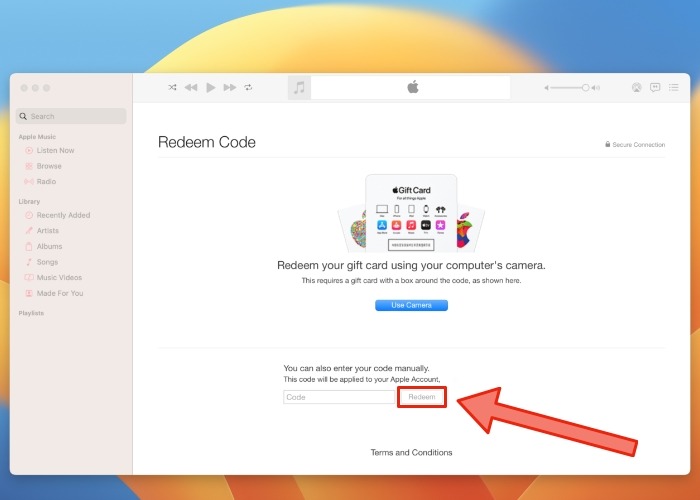Click the Secure Connection lock icon
The image size is (700, 500).
pyautogui.click(x=608, y=144)
